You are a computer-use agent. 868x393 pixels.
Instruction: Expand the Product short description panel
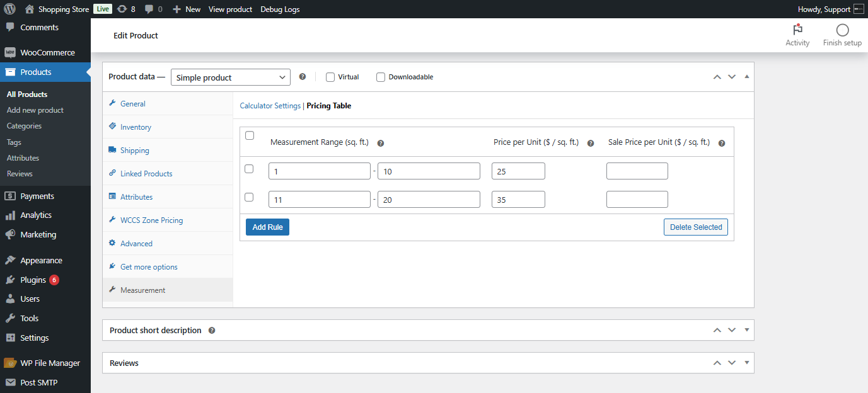point(747,329)
